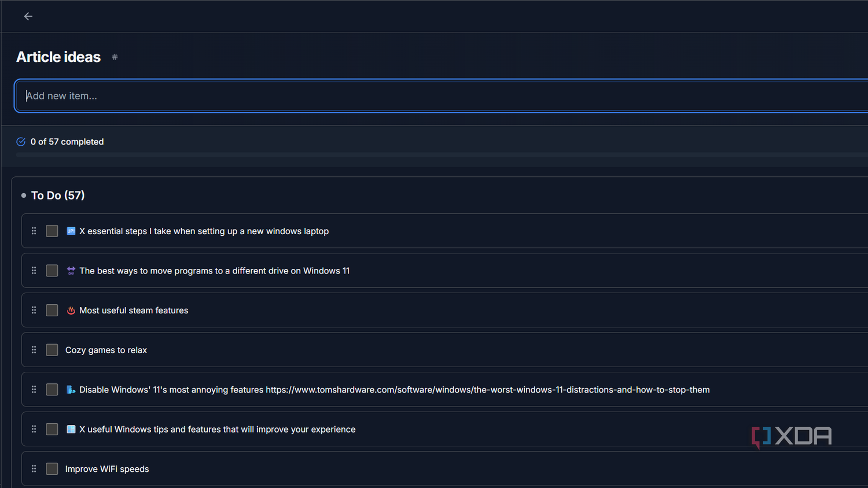Click the completion progress bar

point(442,155)
